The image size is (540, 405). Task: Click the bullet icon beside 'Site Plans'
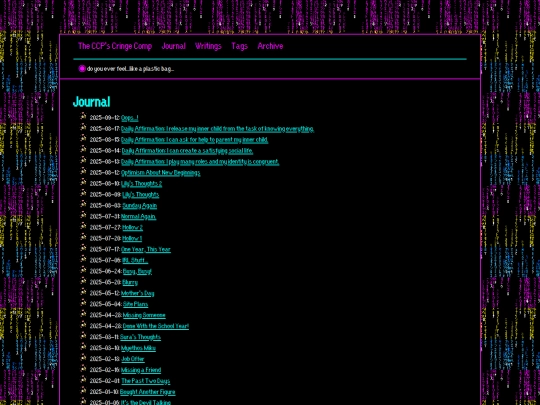(83, 303)
